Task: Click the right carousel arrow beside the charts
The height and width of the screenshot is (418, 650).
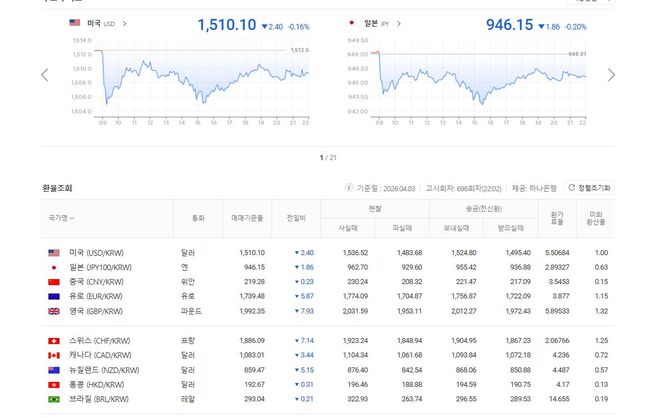Action: [611, 75]
